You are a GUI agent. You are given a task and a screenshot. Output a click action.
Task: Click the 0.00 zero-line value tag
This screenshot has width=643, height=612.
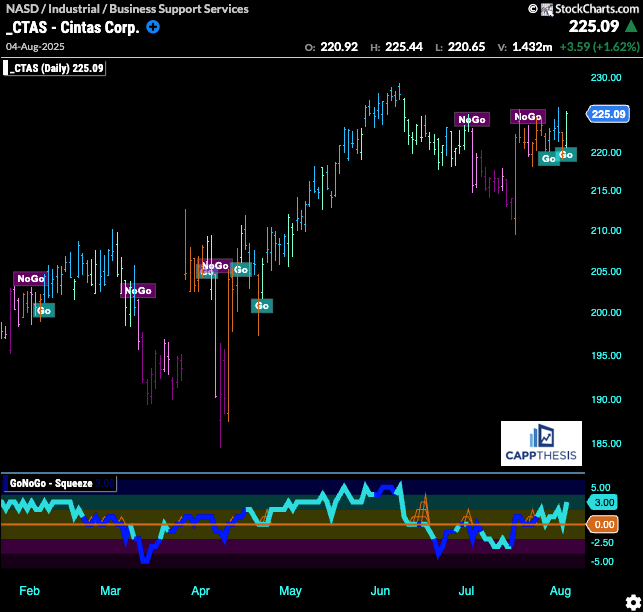(x=603, y=524)
